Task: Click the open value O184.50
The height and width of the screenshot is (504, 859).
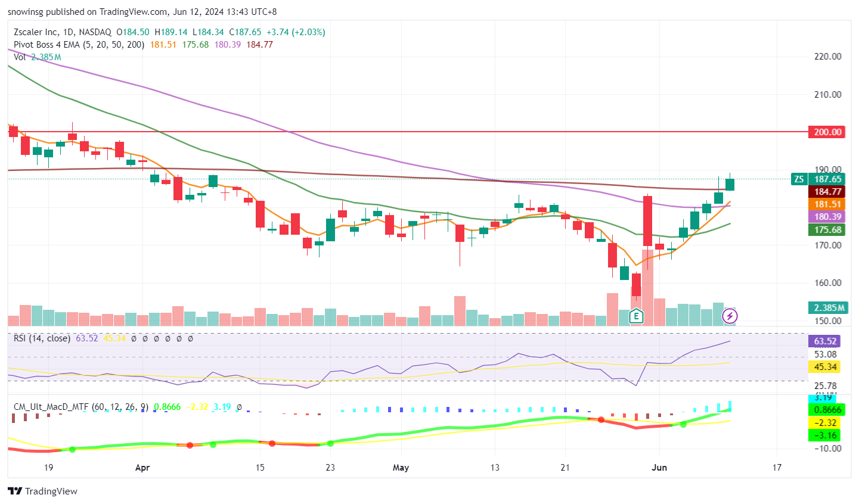Action: (133, 32)
